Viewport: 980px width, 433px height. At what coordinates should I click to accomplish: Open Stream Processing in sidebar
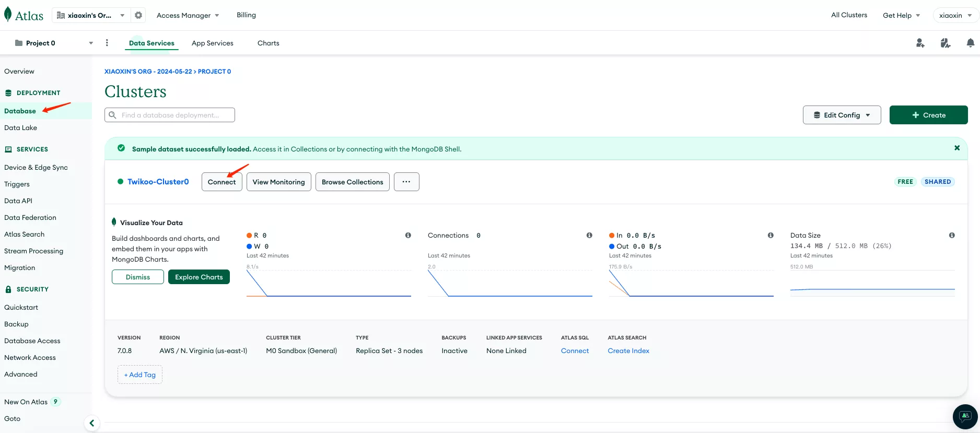tap(33, 251)
